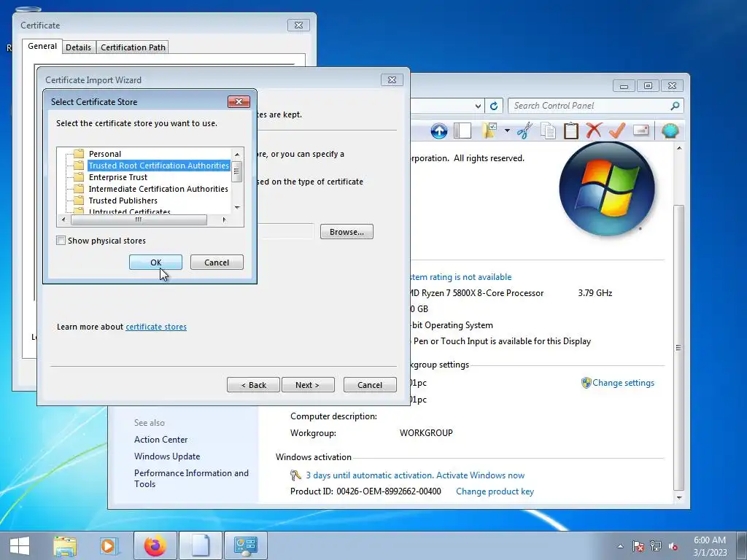747x560 pixels.
Task: Select the Untrusted Certificates store
Action: tap(130, 211)
